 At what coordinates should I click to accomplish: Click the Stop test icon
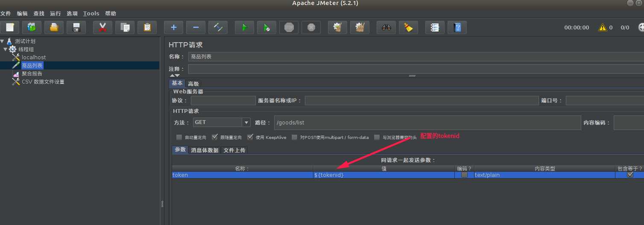tap(289, 28)
